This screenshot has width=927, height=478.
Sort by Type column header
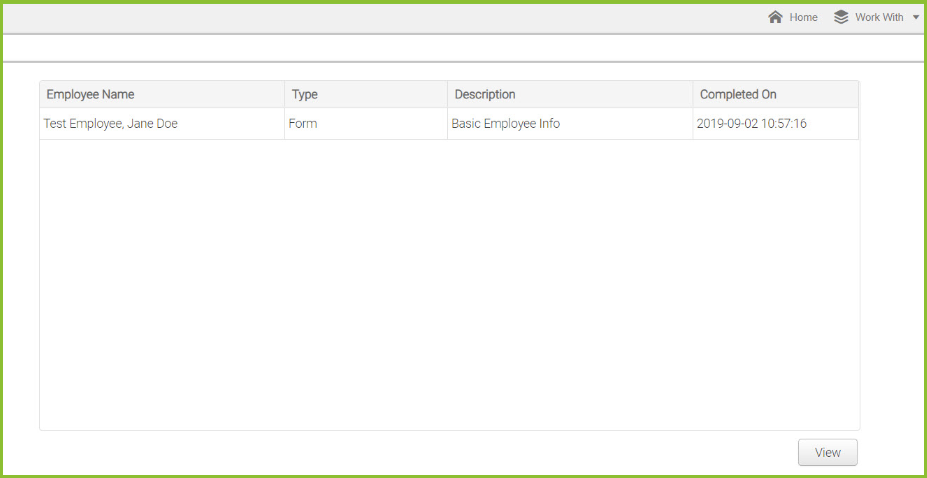[x=366, y=95]
